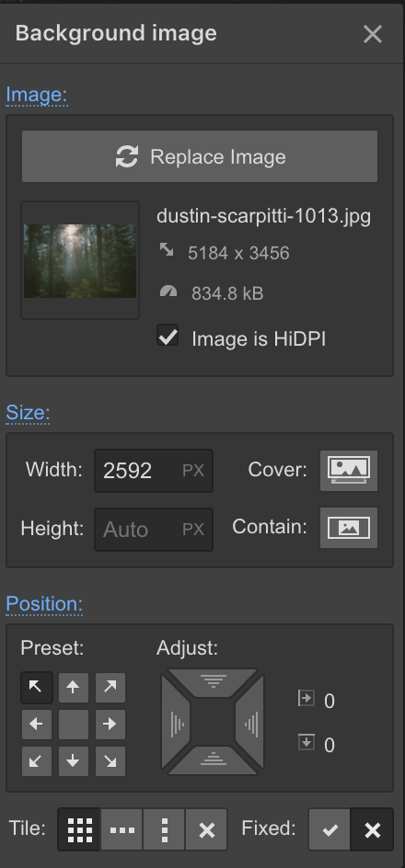405x868 pixels.
Task: Click the left edge Adjust control
Action: pyautogui.click(x=176, y=723)
